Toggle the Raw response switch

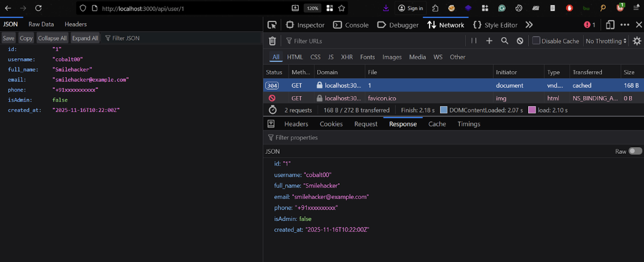pos(635,151)
